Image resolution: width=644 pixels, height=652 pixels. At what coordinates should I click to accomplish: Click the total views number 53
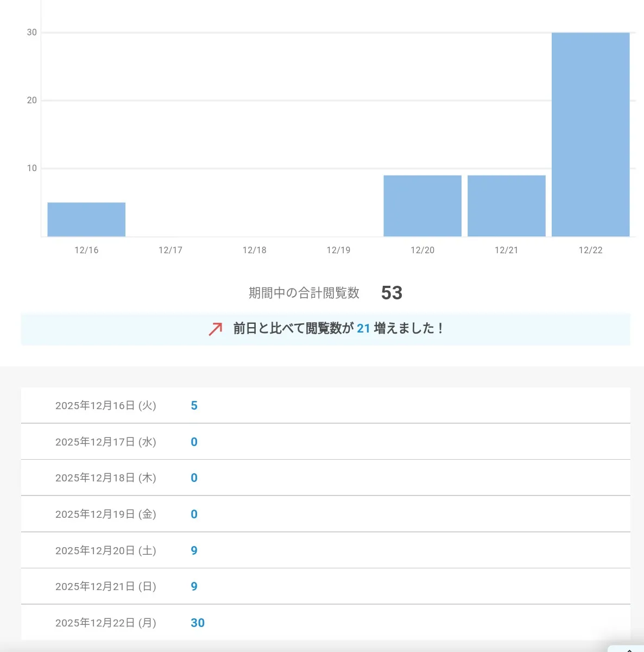[x=392, y=293]
